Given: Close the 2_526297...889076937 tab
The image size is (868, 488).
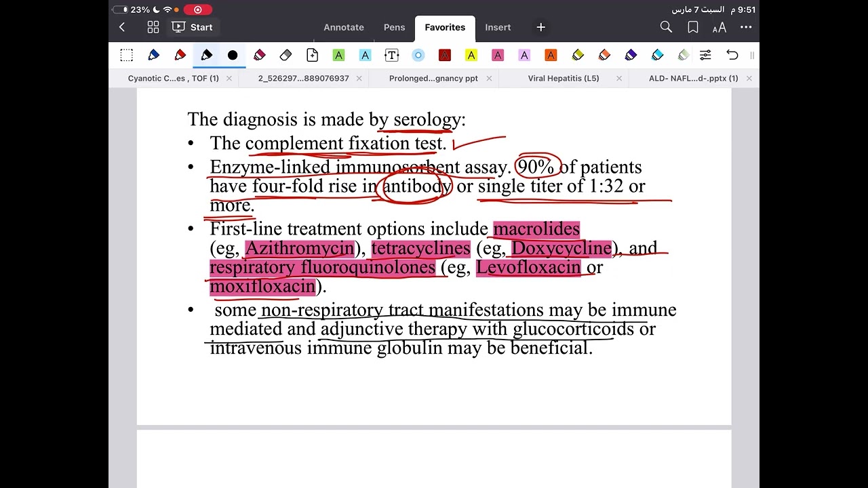Looking at the screenshot, I should pyautogui.click(x=359, y=78).
